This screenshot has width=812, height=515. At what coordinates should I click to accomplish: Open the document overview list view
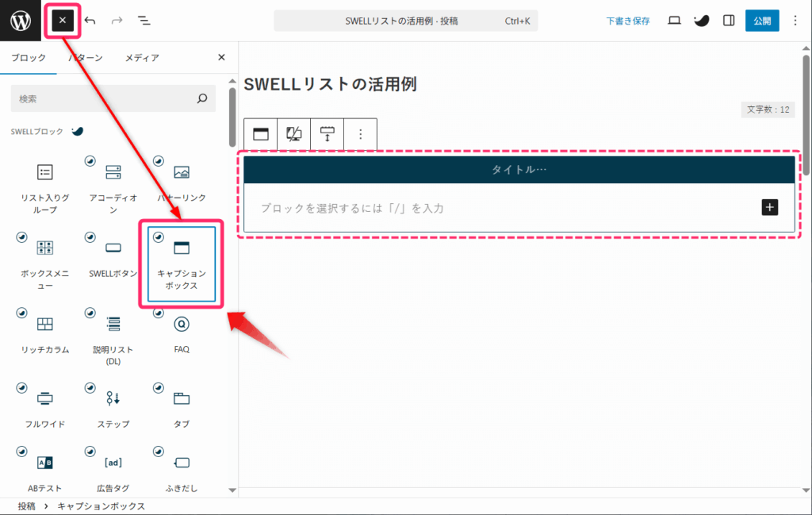144,21
